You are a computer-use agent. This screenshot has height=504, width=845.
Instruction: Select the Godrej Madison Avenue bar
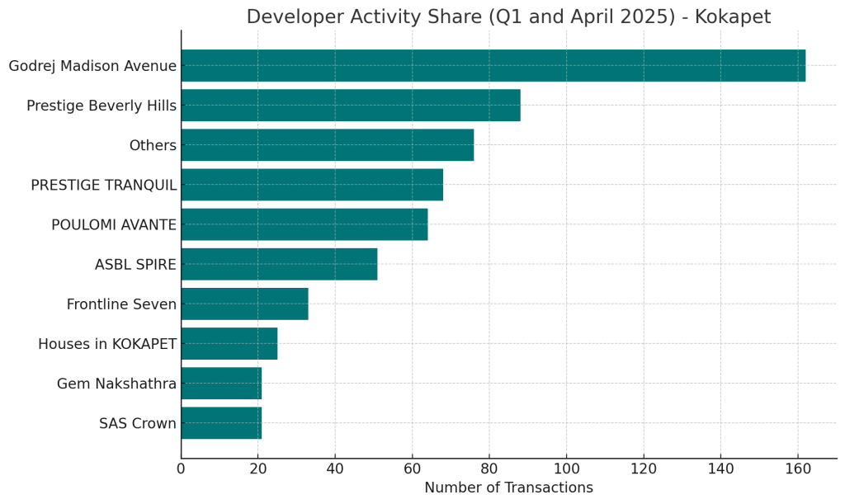tap(493, 66)
